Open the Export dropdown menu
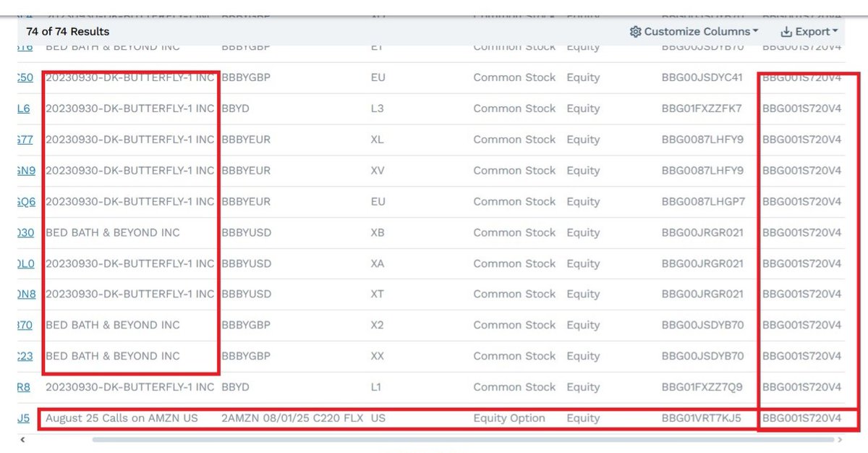The height and width of the screenshot is (453, 868). 809,32
